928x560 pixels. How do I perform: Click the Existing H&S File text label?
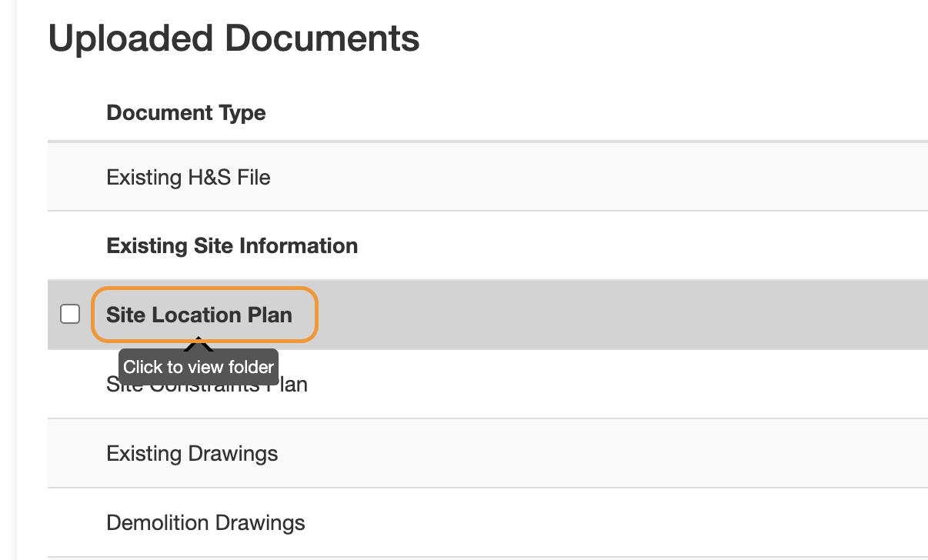point(189,177)
